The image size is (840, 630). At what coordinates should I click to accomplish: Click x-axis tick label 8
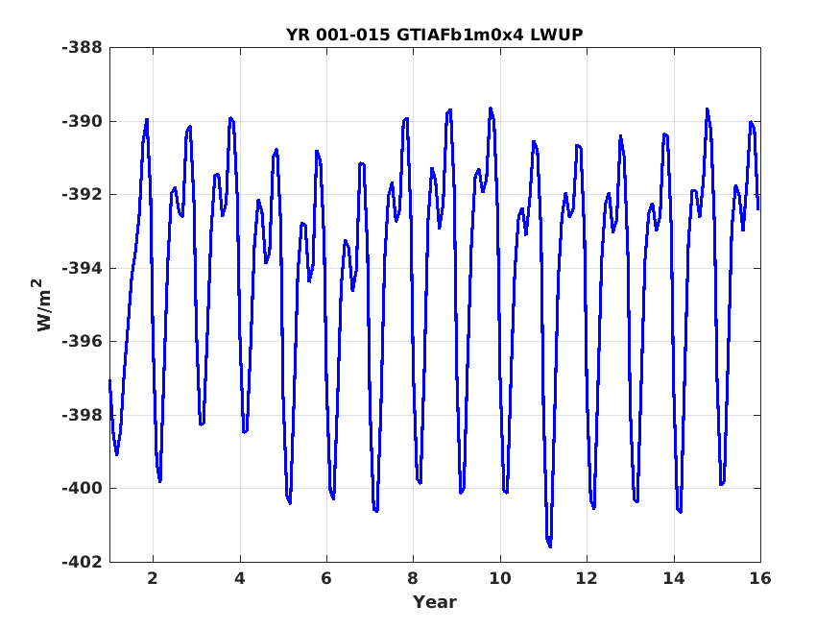point(413,578)
